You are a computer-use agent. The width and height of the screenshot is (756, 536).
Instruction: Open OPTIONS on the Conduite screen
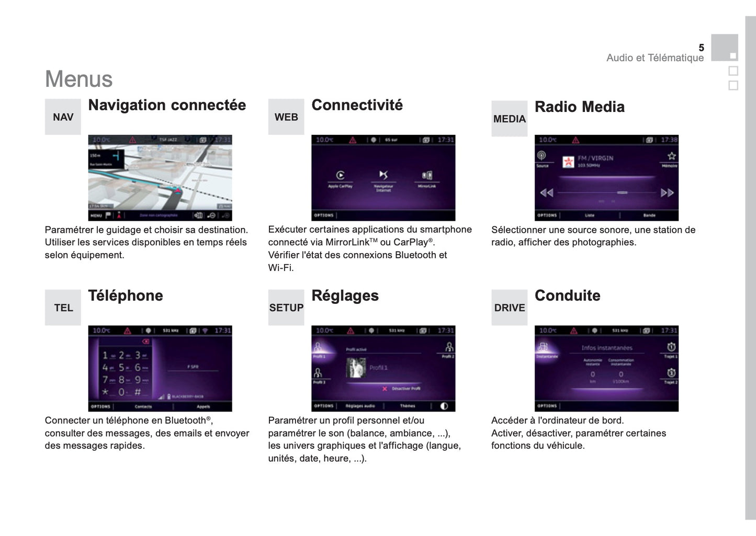pos(547,406)
